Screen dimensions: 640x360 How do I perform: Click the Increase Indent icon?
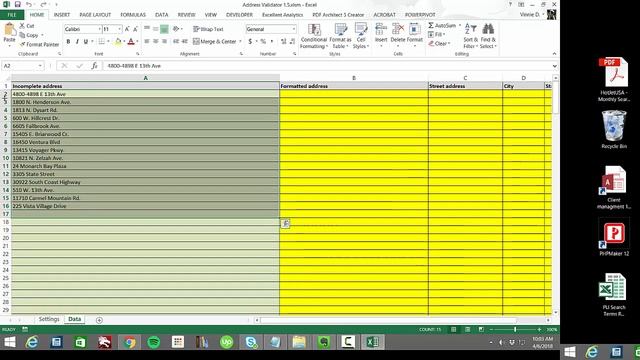coord(184,41)
